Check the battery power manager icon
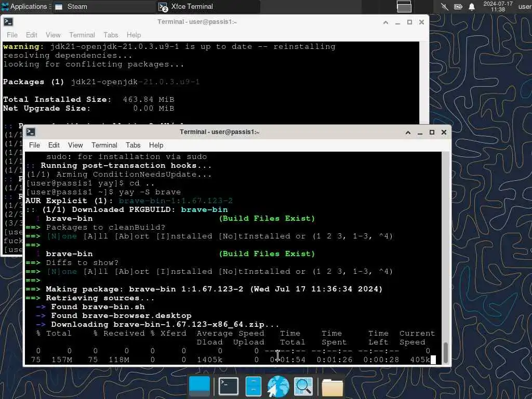This screenshot has width=532, height=399. tap(458, 6)
